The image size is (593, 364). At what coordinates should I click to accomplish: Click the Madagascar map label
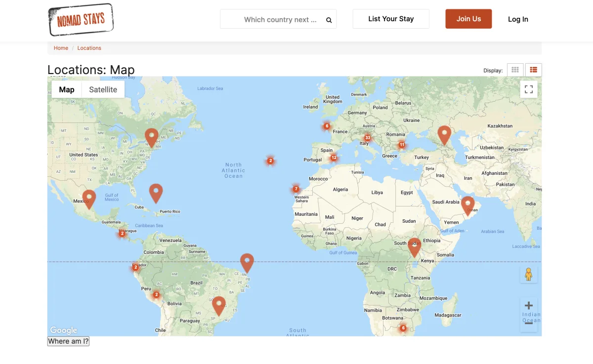[x=448, y=315]
